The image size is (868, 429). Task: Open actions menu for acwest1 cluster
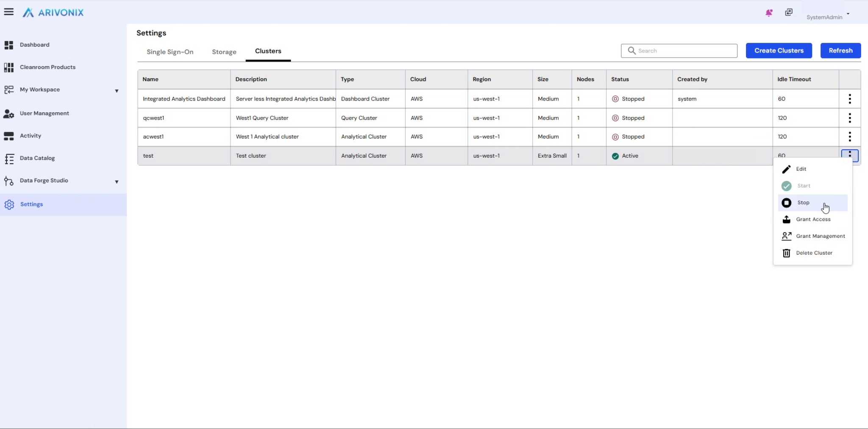point(850,136)
